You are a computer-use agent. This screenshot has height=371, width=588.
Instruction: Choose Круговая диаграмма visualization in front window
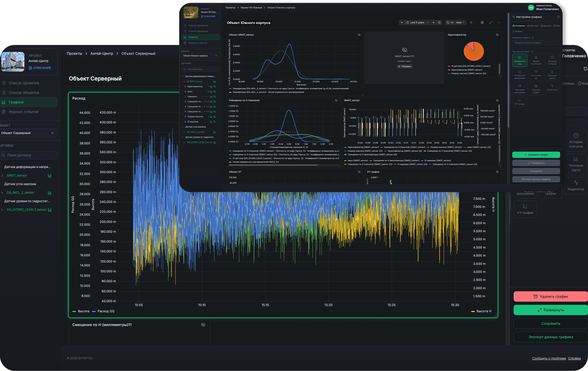[x=520, y=89]
